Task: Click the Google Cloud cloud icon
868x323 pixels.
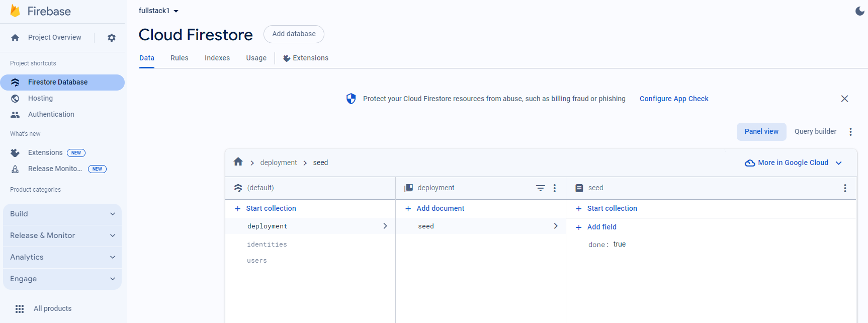Action: [x=750, y=163]
